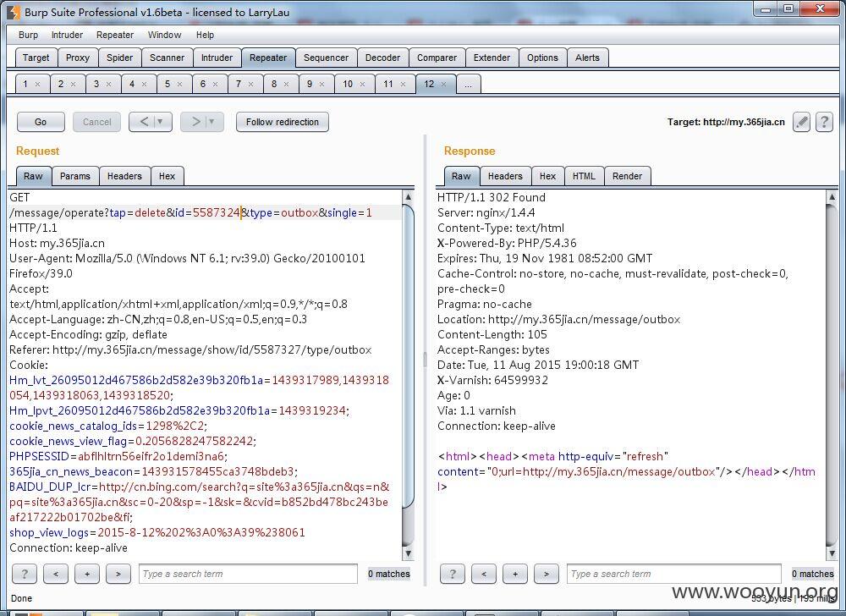Viewport: 846px width, 616px height.
Task: Click the response search help question-mark button
Action: click(452, 574)
